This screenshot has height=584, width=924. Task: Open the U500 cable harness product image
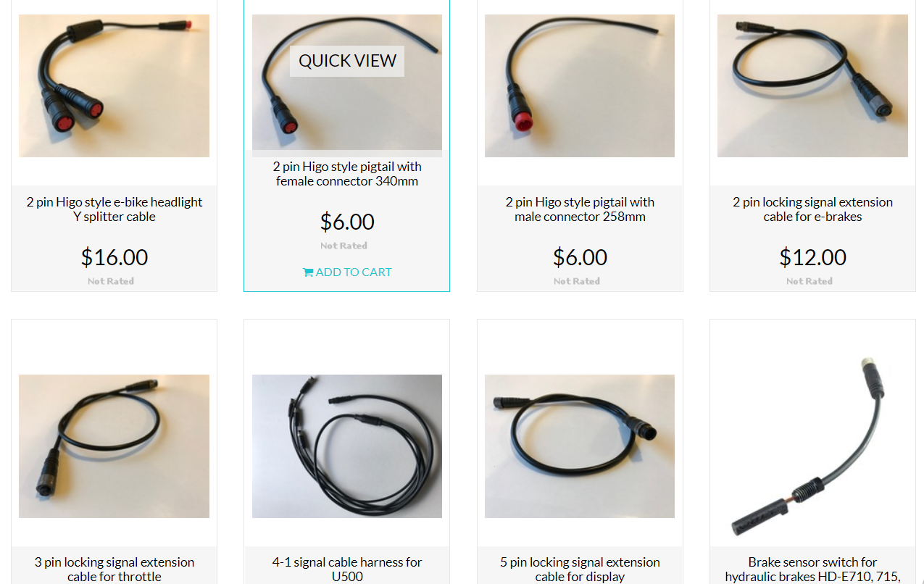[347, 446]
